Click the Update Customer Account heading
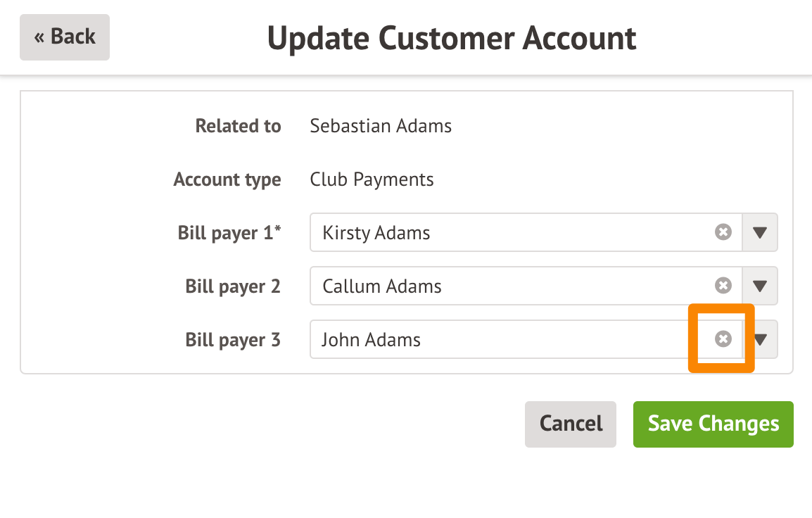812x518 pixels. pos(452,38)
